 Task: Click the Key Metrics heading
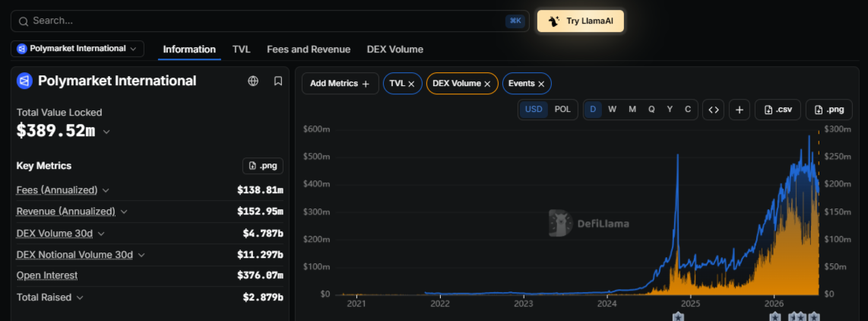44,166
